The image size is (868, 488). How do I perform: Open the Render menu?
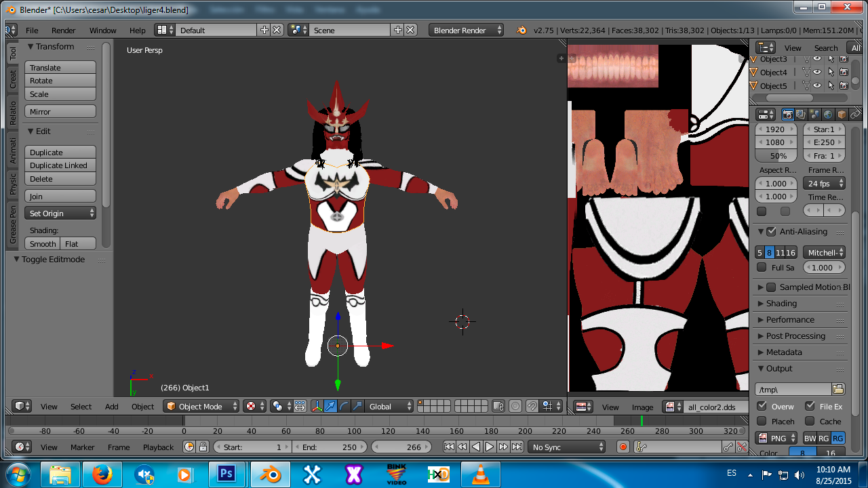(x=64, y=30)
